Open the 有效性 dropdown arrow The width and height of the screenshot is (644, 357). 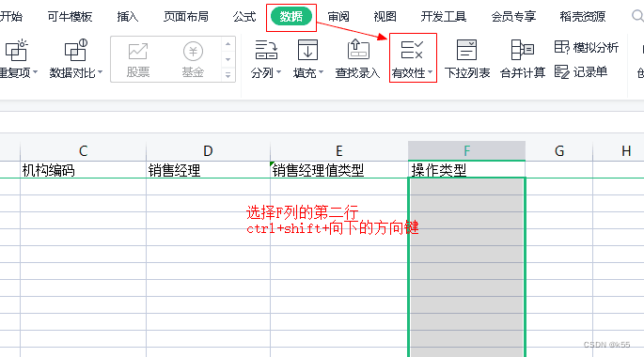point(430,72)
